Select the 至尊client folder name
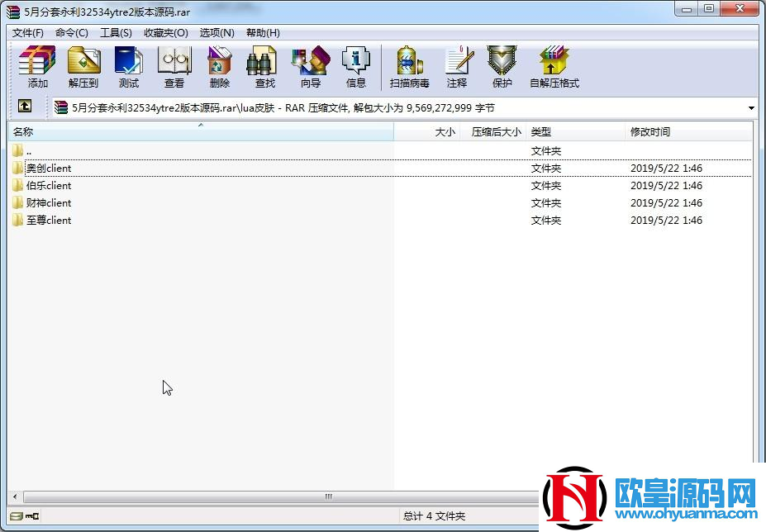This screenshot has width=766, height=532. [x=49, y=221]
